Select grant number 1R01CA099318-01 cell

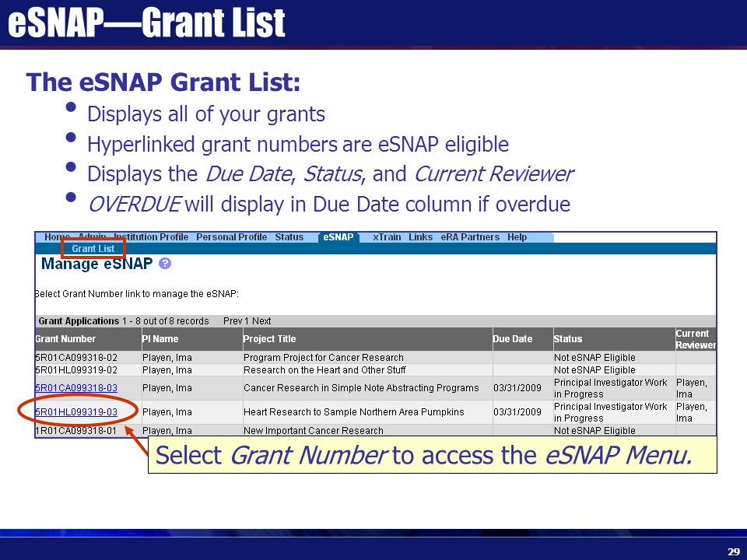(x=76, y=430)
